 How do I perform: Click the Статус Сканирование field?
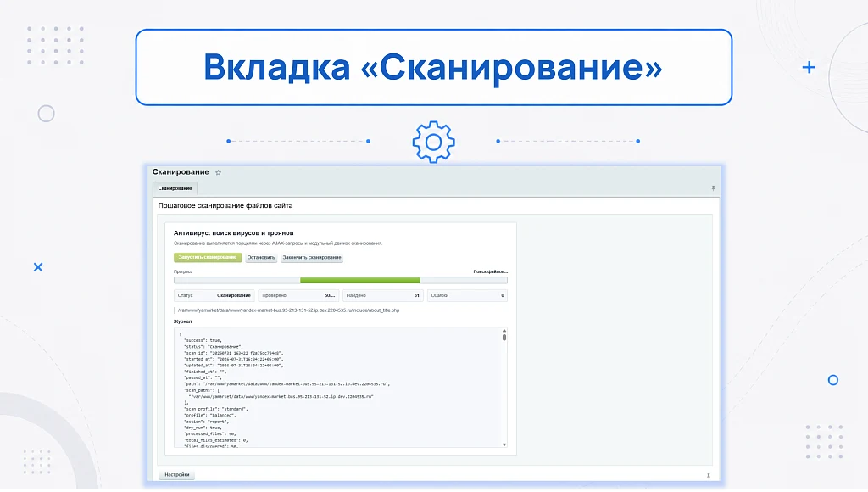214,295
